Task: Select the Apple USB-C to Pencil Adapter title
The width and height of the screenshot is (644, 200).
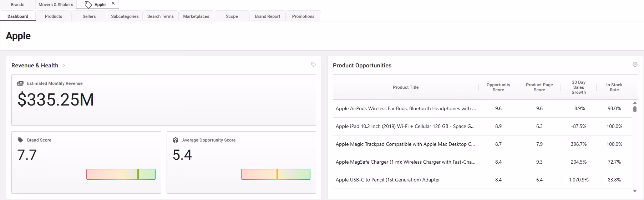Action: (388, 180)
